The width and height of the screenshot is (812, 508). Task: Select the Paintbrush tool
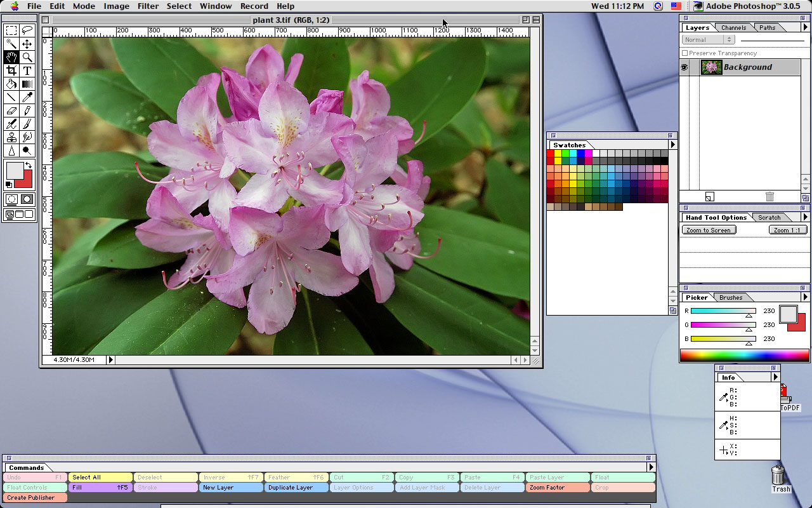[x=27, y=124]
